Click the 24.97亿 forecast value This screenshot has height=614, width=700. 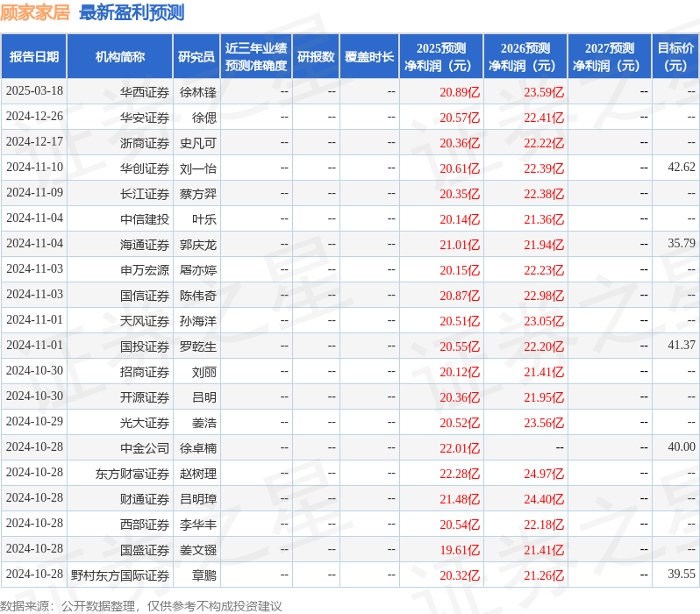tap(544, 475)
